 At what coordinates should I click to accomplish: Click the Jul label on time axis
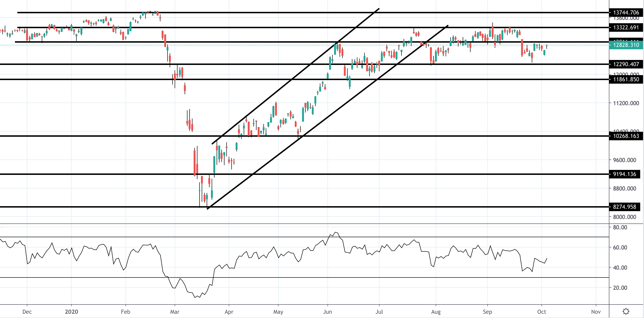coord(379,312)
